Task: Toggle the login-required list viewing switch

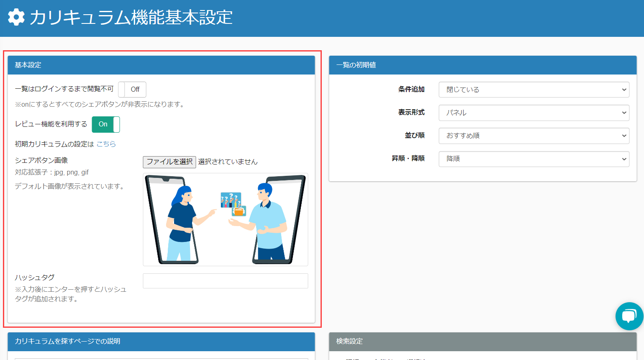Action: coord(132,90)
